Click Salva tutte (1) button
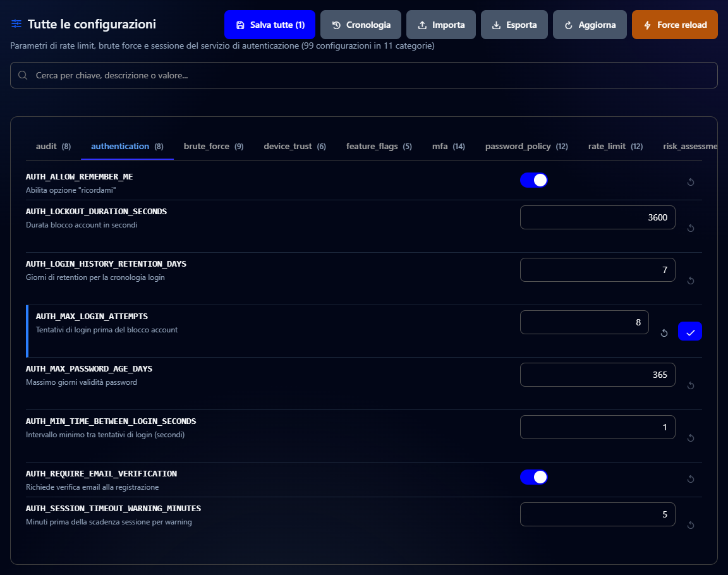 tap(270, 25)
